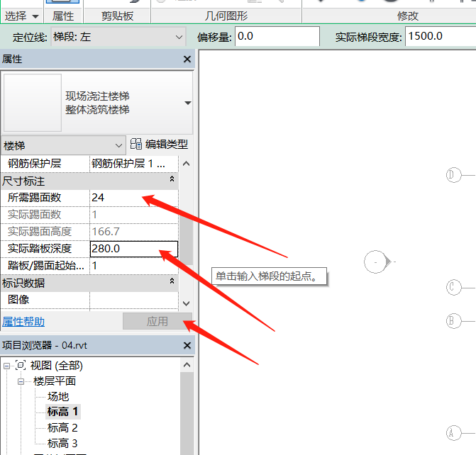476x455 pixels.
Task: Click the Edit Type (编辑类型) icon
Action: (x=136, y=145)
